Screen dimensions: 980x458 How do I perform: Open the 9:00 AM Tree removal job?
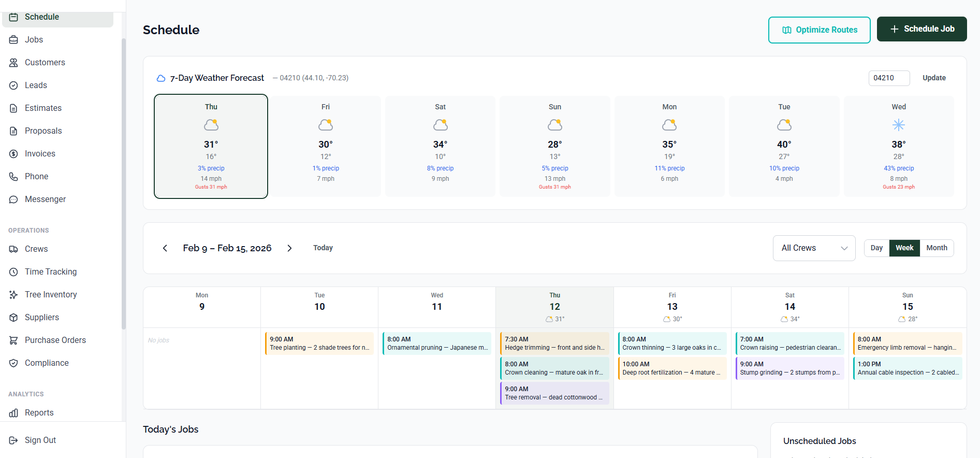coord(554,393)
